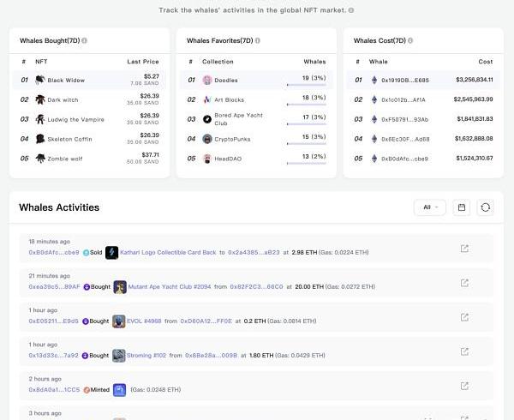The width and height of the screenshot is (514, 420).
Task: Expand the All activity filter dropdown
Action: click(429, 207)
